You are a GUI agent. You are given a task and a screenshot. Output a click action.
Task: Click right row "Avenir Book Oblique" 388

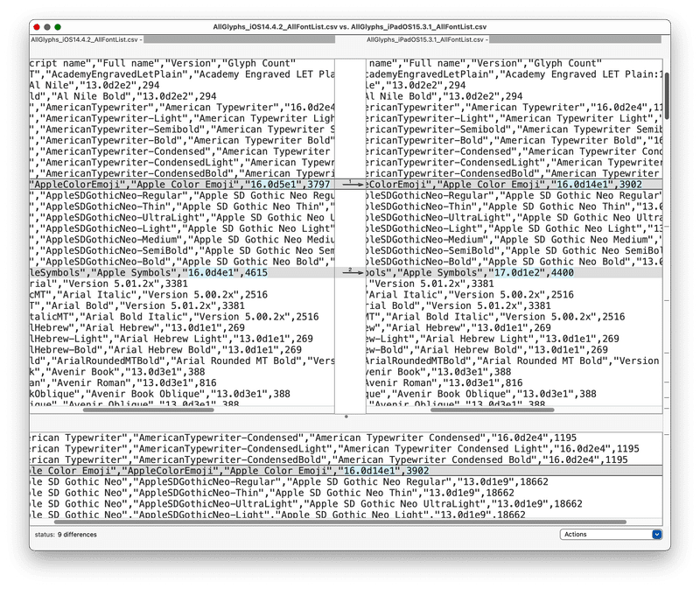click(x=514, y=394)
